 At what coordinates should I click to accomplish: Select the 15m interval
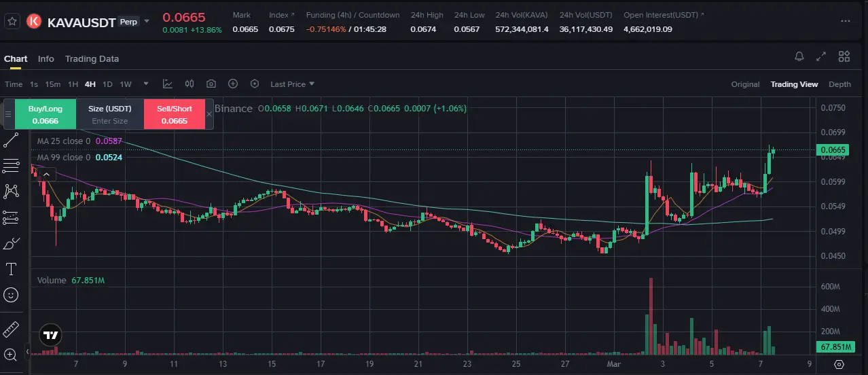point(53,84)
